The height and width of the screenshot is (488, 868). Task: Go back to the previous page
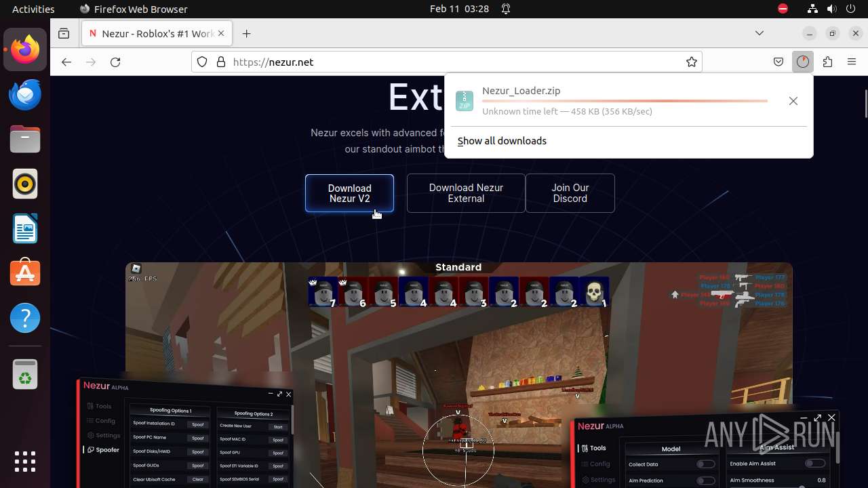[66, 62]
